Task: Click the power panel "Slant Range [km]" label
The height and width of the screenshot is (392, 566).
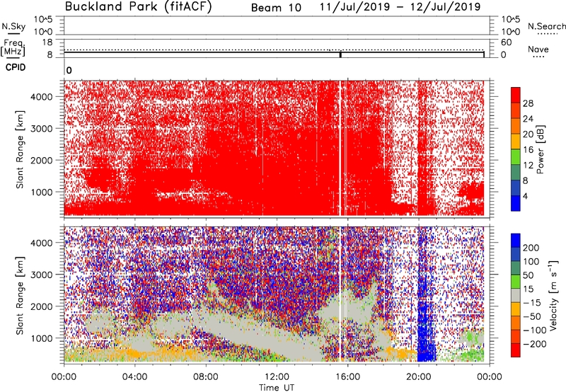Action: pos(20,149)
